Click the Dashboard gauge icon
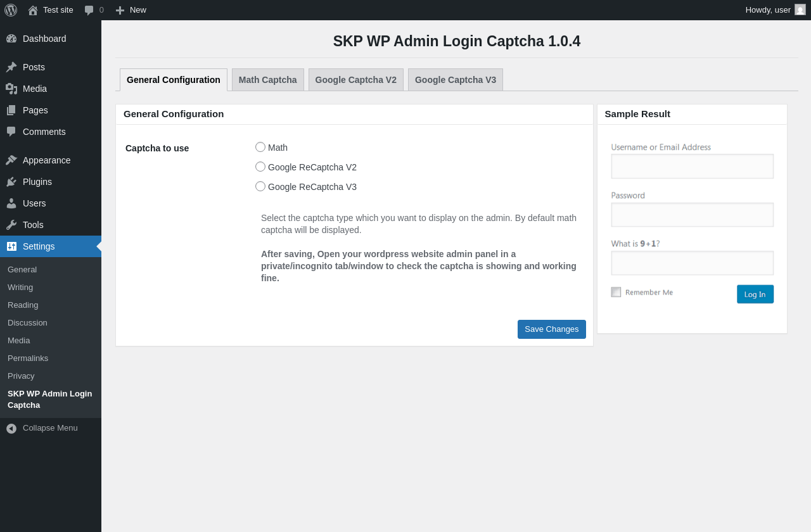The image size is (811, 532). 11,39
